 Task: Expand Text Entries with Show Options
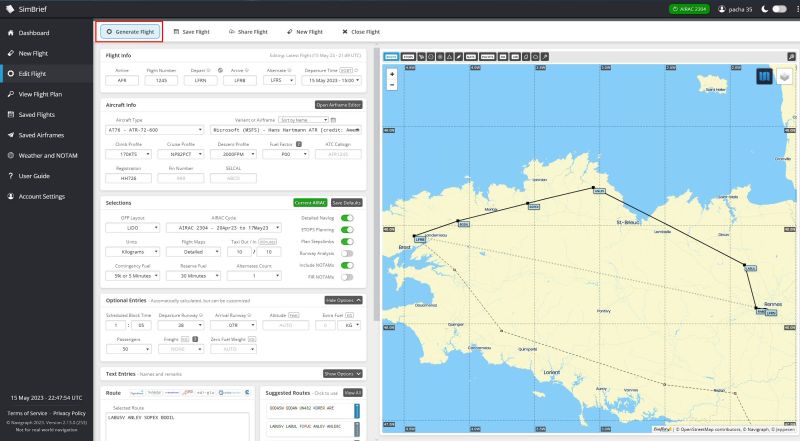(x=343, y=374)
